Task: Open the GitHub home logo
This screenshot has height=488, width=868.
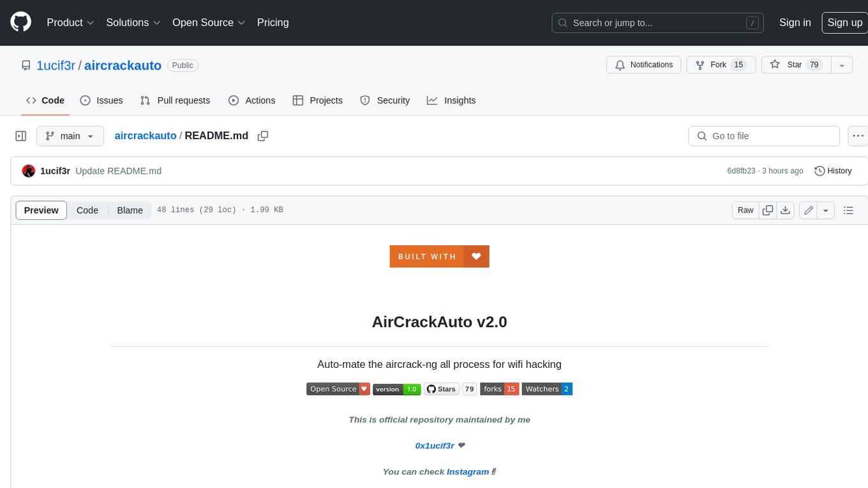Action: tap(20, 22)
